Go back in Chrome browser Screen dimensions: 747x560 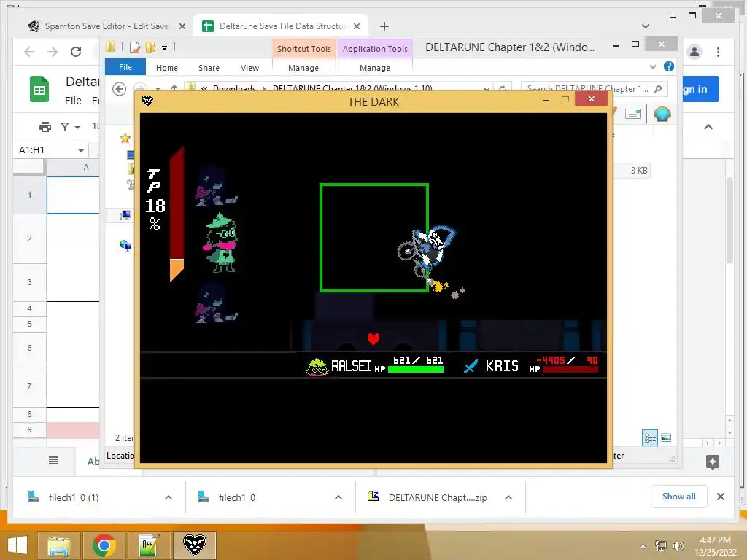pos(29,52)
